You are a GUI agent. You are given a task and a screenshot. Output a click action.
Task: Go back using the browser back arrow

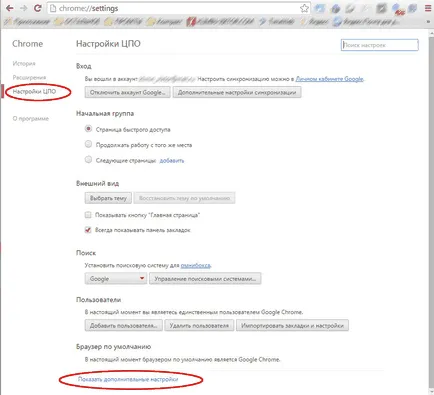tap(10, 8)
